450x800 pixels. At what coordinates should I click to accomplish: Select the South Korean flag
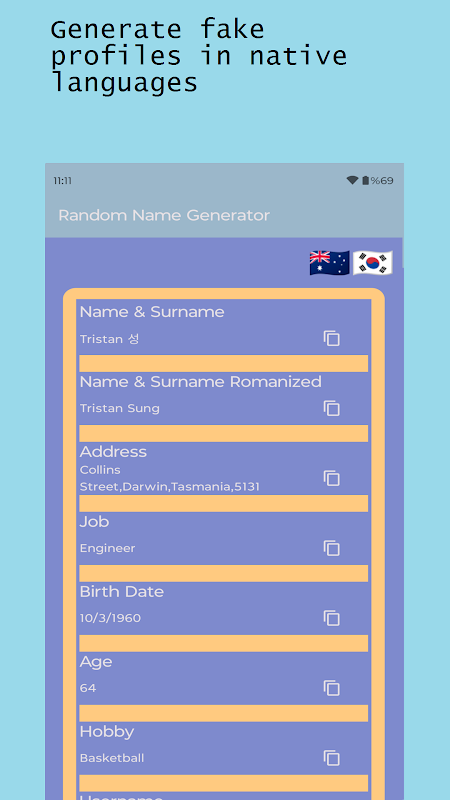373,263
